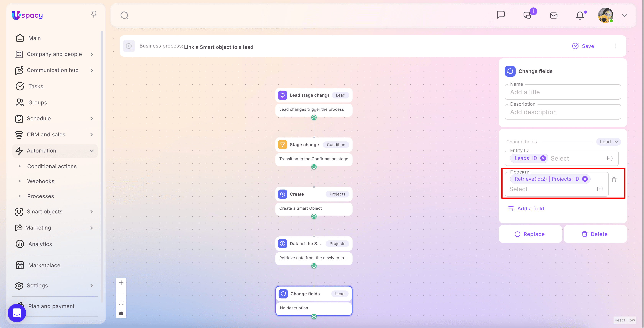Remove the Leads: ID tag
Screen dimensions: 644x328
pyautogui.click(x=543, y=158)
